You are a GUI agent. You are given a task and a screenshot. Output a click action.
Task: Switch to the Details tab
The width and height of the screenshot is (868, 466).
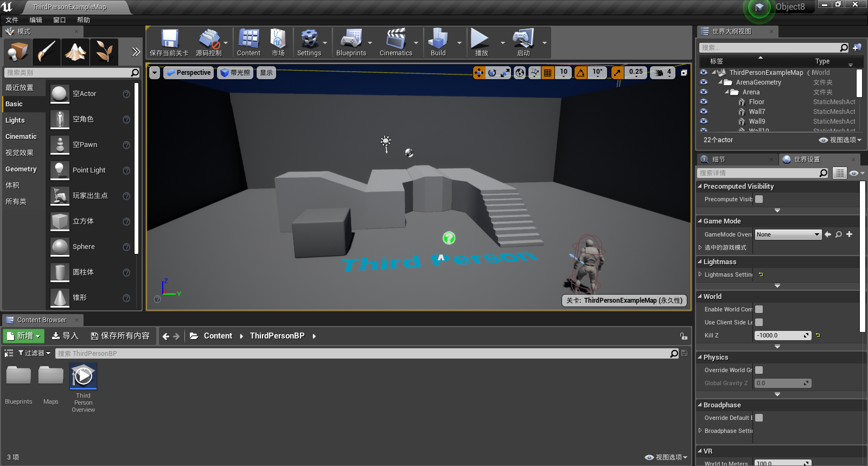[x=737, y=159]
